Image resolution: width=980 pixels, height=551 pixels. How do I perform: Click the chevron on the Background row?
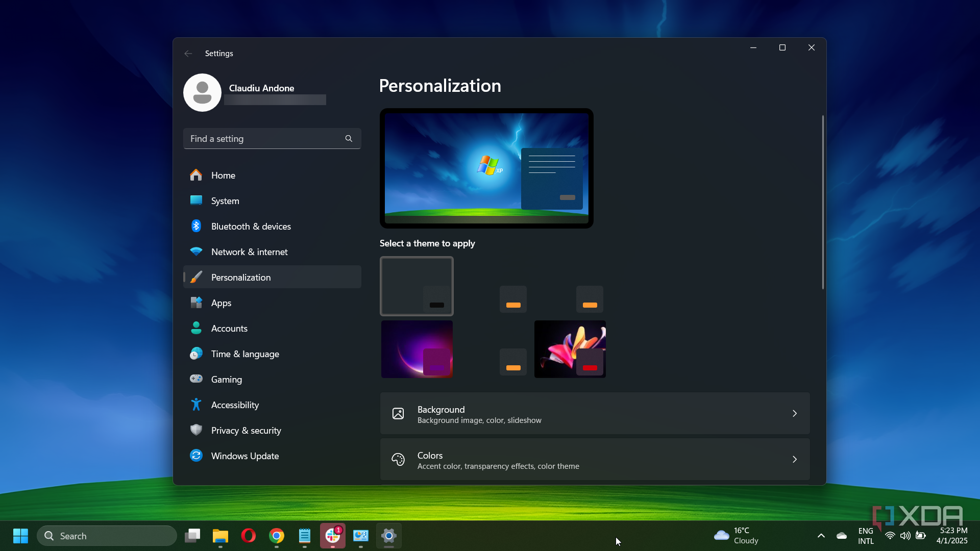(x=795, y=413)
